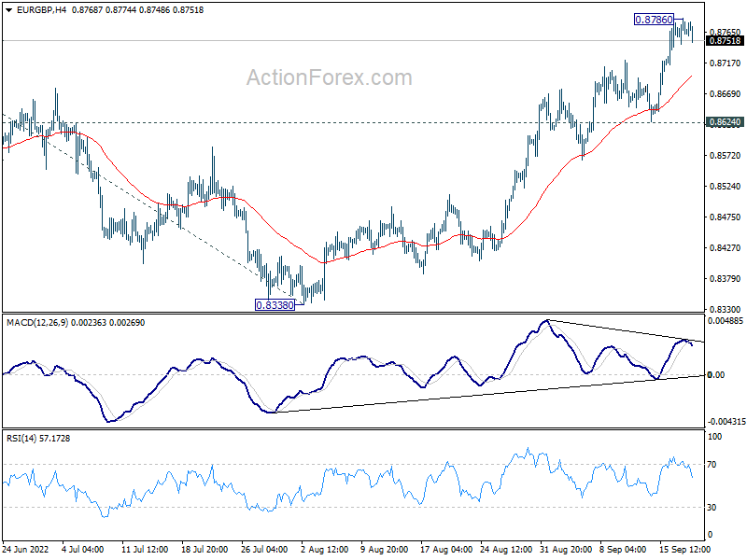Viewport: 747px width, 560px height.
Task: Click the RSI scale level 30
Action: tap(712, 508)
